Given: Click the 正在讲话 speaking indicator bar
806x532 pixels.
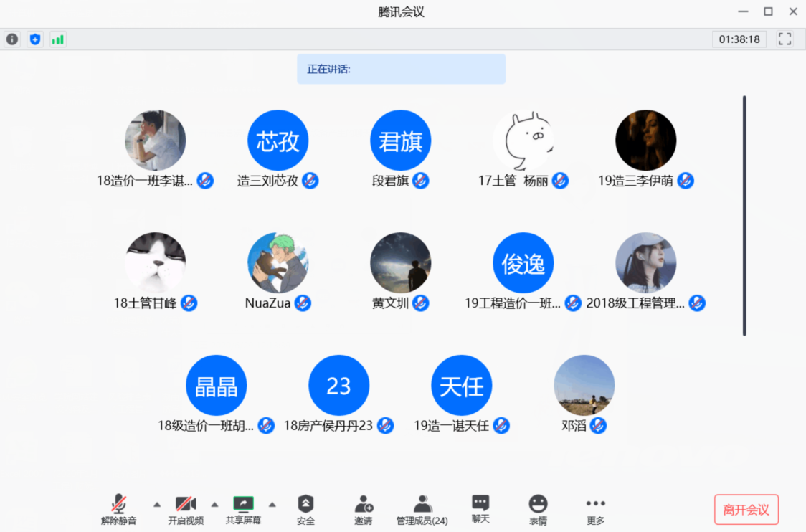Looking at the screenshot, I should [x=401, y=69].
